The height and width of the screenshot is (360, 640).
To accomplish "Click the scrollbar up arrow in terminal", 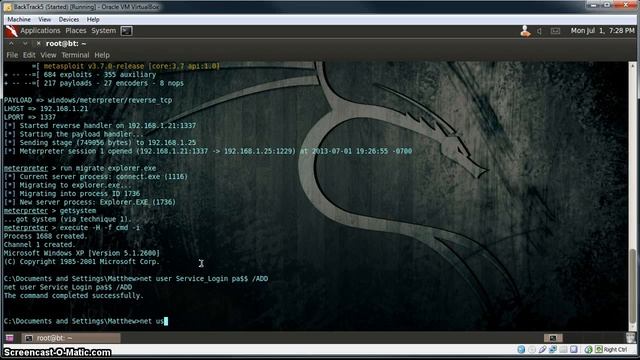I will pos(632,65).
